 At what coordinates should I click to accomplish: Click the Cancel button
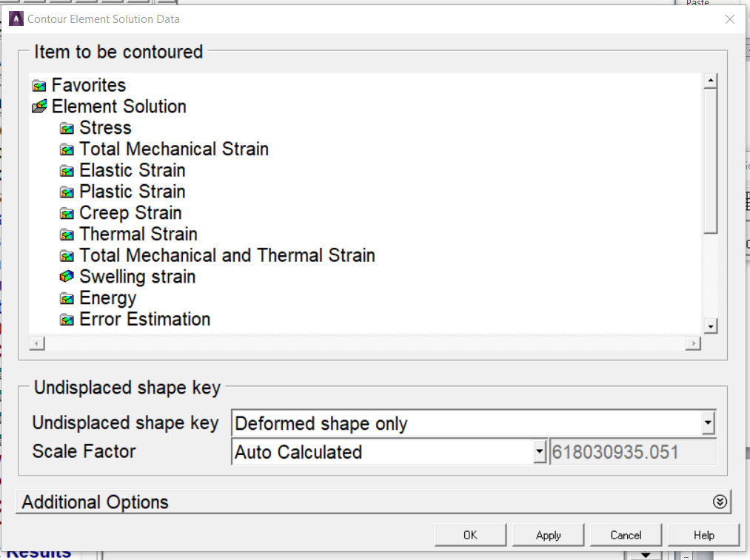(626, 535)
